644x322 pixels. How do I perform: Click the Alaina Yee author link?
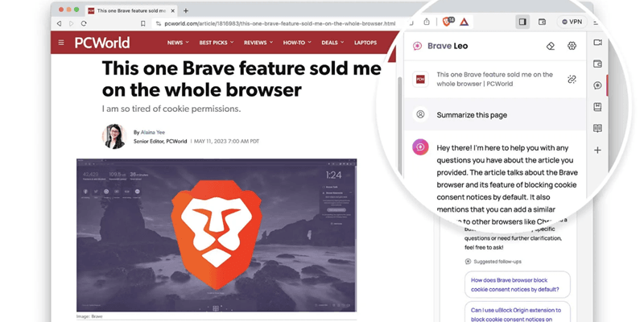[x=152, y=132]
